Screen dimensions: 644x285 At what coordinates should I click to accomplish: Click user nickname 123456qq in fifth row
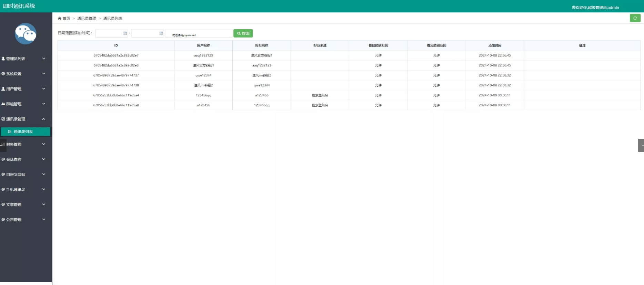pos(203,95)
